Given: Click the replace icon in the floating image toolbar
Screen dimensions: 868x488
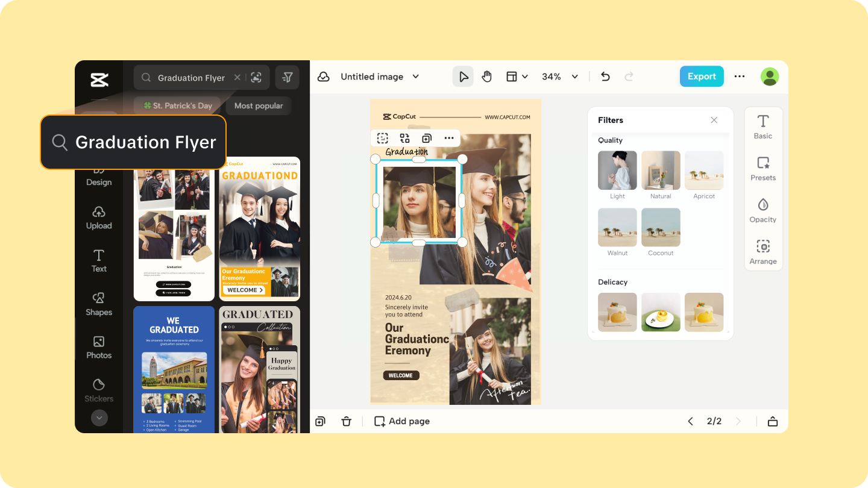Looking at the screenshot, I should (404, 138).
